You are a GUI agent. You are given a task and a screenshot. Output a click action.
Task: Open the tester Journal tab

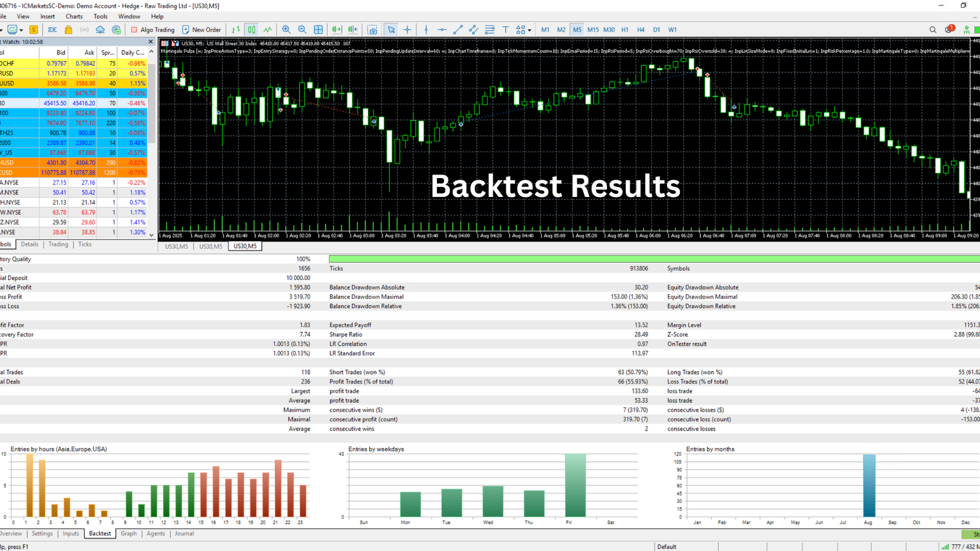coord(184,534)
